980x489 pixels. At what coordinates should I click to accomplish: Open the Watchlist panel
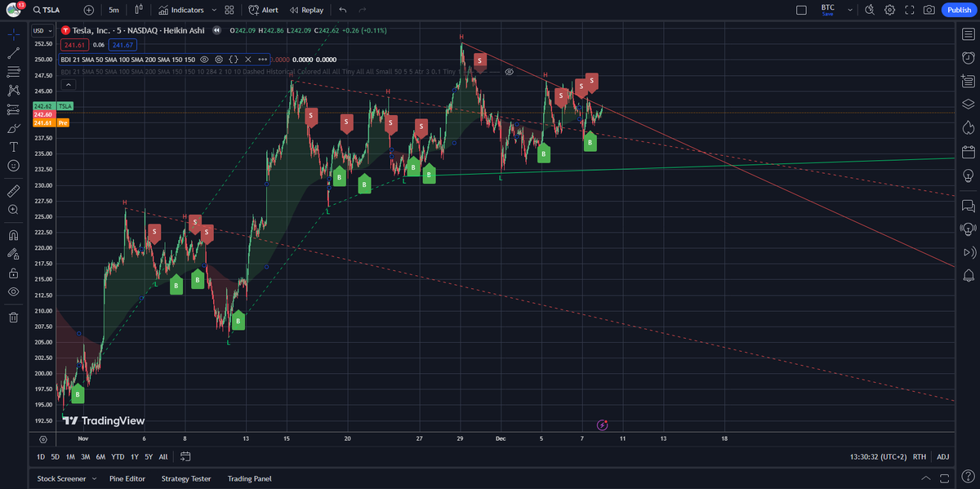(969, 34)
